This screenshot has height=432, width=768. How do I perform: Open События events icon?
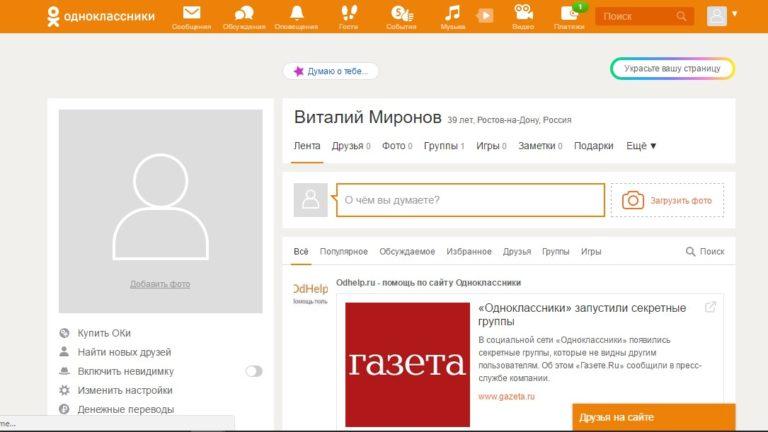click(x=401, y=15)
